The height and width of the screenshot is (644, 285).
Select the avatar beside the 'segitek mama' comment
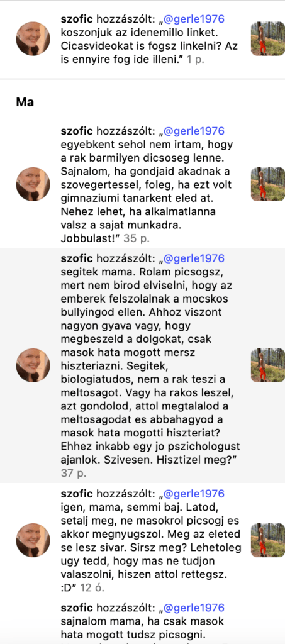pyautogui.click(x=33, y=365)
